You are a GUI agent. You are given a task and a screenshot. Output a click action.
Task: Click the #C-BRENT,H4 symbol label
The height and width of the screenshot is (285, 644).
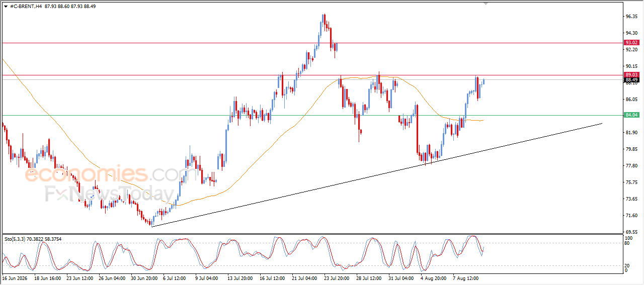[x=26, y=6]
